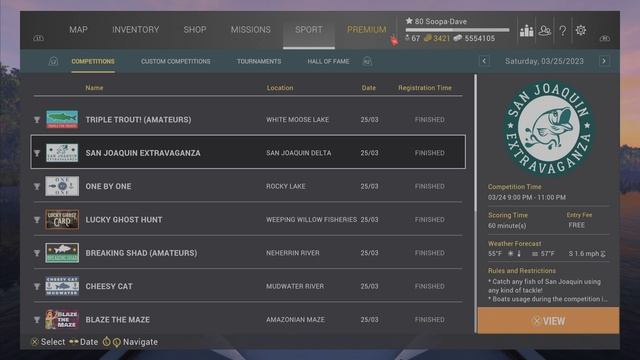This screenshot has width=640, height=360.
Task: Open the INVENTORY tab
Action: [136, 30]
